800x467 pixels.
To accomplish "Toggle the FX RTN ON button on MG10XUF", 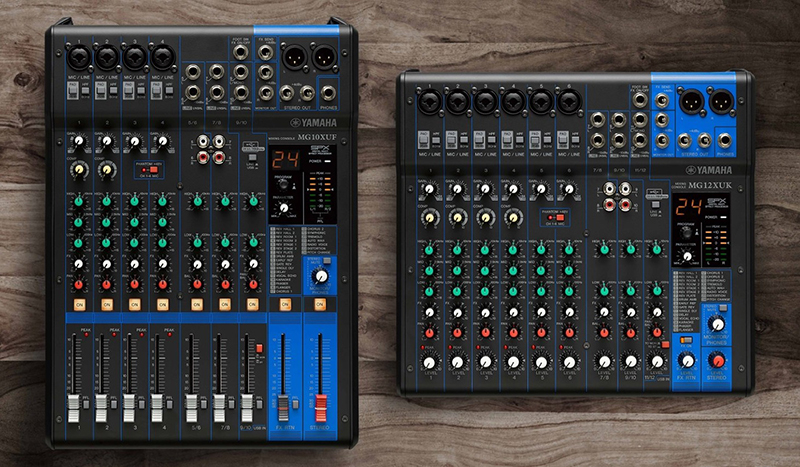I will click(x=285, y=305).
